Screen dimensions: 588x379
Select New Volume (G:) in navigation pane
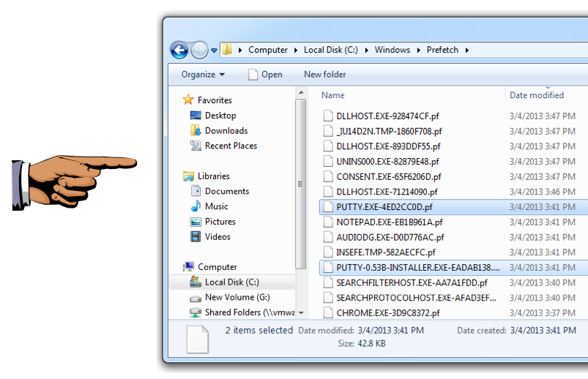[x=237, y=297]
